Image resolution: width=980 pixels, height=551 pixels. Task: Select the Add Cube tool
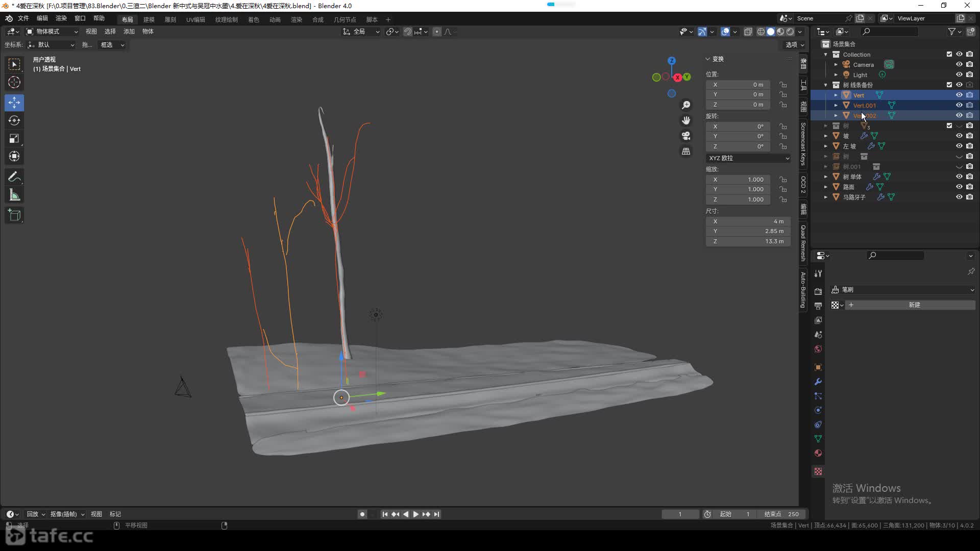(x=14, y=215)
